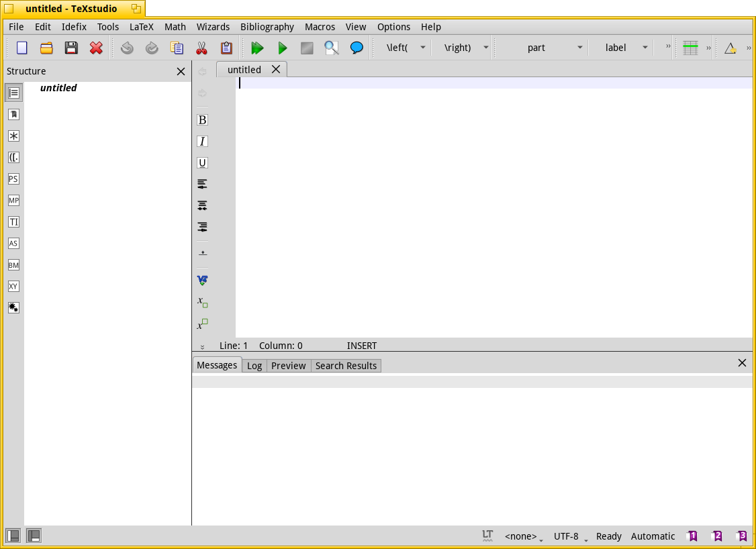Insert tabular with green table icon

tap(690, 48)
